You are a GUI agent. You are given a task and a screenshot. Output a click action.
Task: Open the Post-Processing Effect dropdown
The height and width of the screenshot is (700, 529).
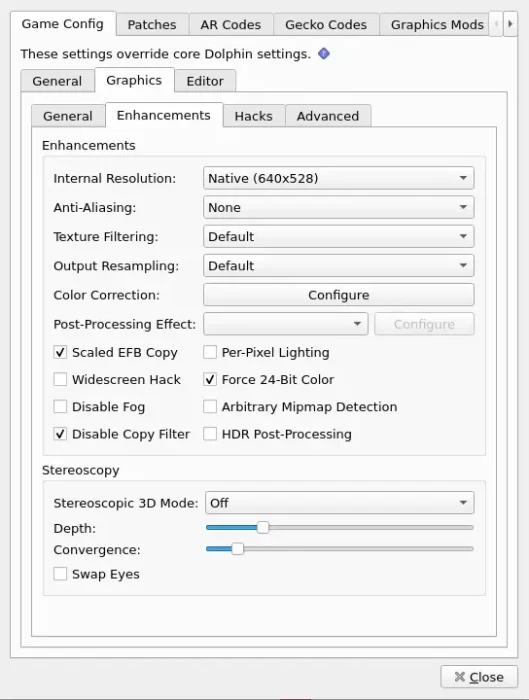point(286,324)
